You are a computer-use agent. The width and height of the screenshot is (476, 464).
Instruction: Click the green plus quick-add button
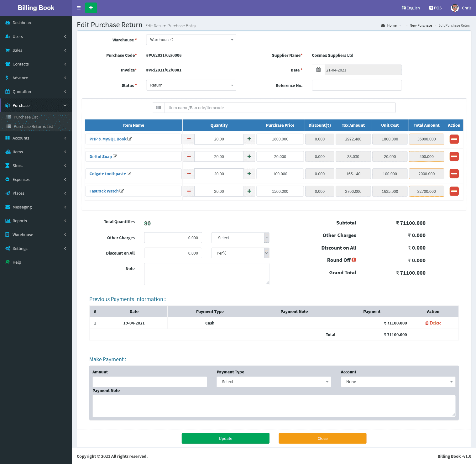pos(91,8)
